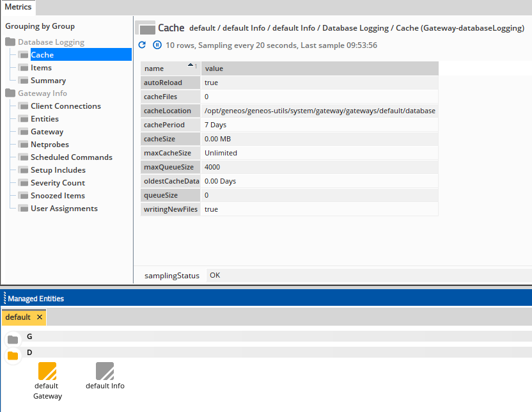Viewport: 532px width, 412px height.
Task: Click the Managed Entities panel title
Action: pyautogui.click(x=36, y=299)
